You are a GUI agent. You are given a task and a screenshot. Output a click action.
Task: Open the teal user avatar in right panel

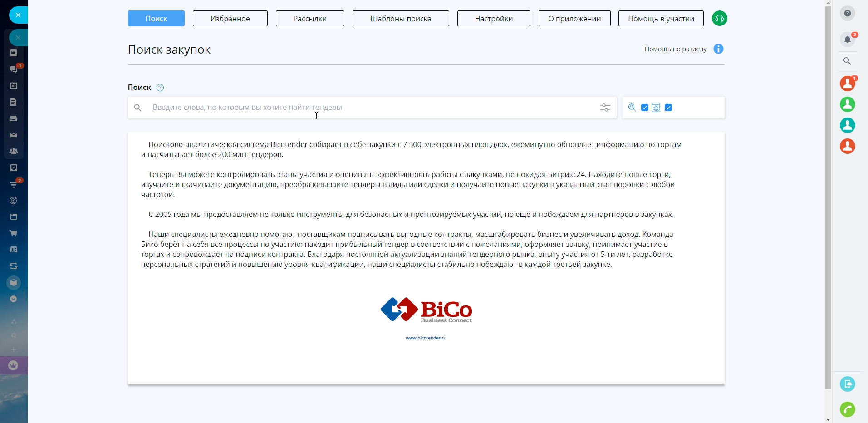[848, 125]
